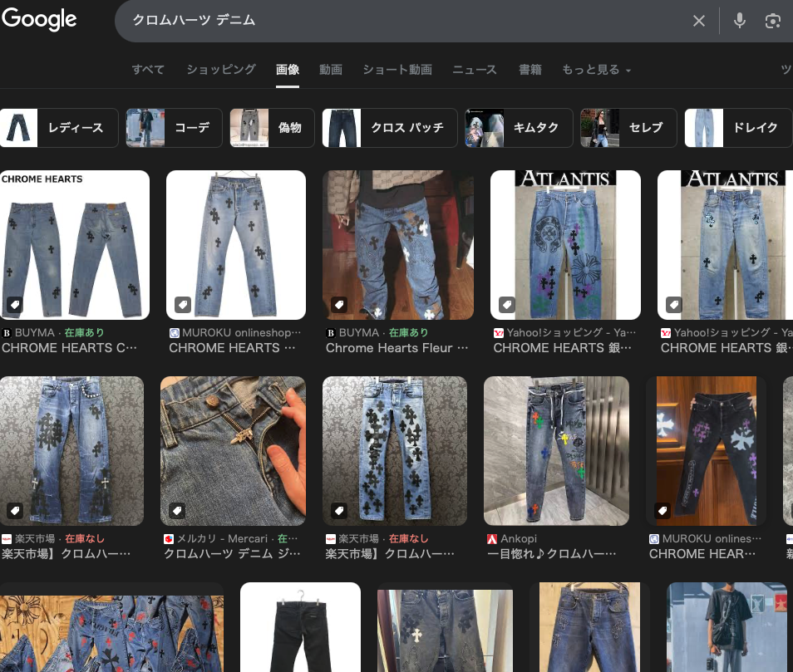
Task: Open Google Lens camera search icon
Action: click(x=773, y=21)
